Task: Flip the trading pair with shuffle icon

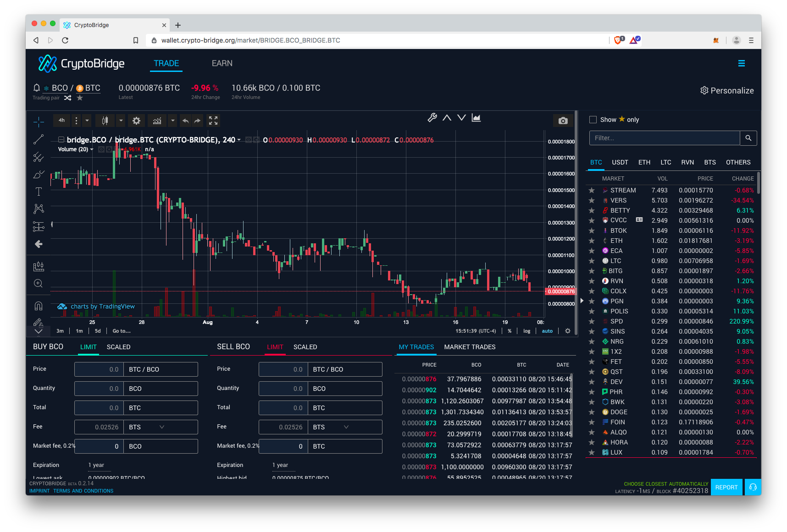Action: (x=68, y=98)
